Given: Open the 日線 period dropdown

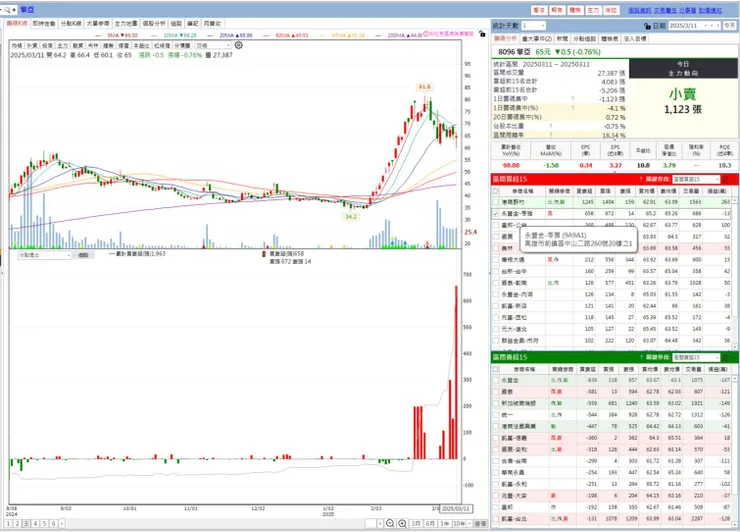Looking at the screenshot, I should click(213, 45).
